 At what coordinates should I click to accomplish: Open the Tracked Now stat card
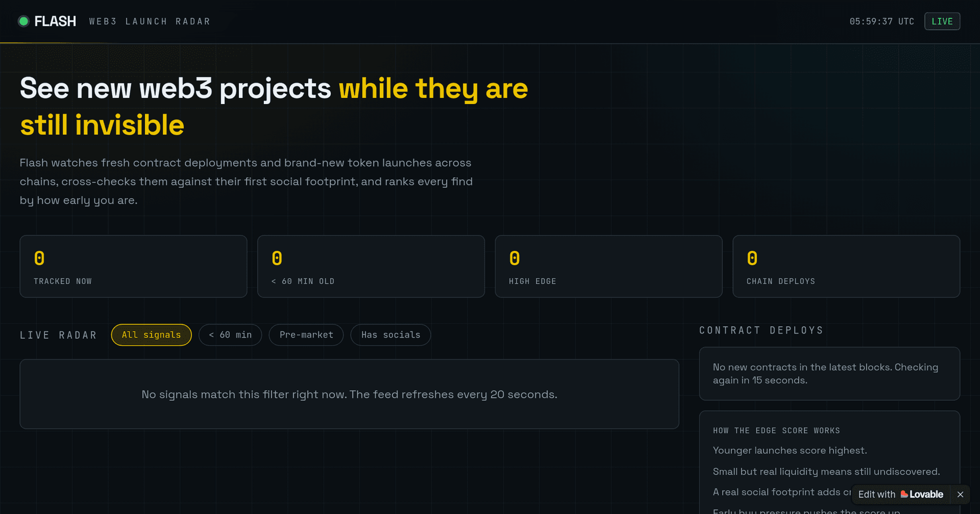133,266
